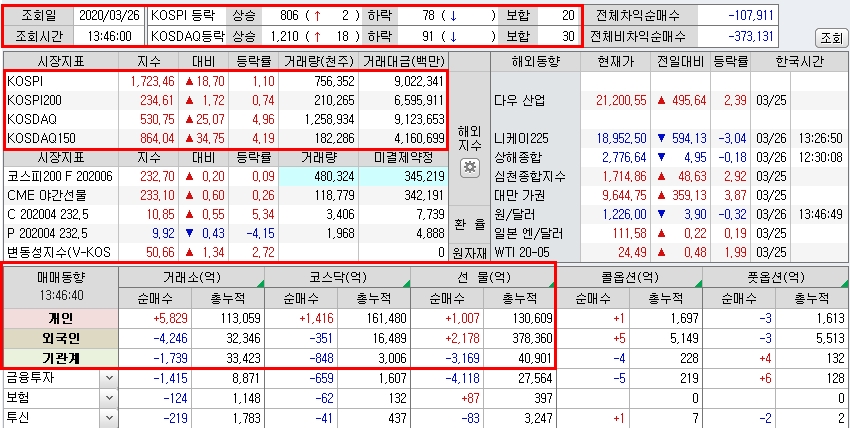The image size is (850, 428).
Task: Select the CME 야간선물 row
Action: coord(226,195)
